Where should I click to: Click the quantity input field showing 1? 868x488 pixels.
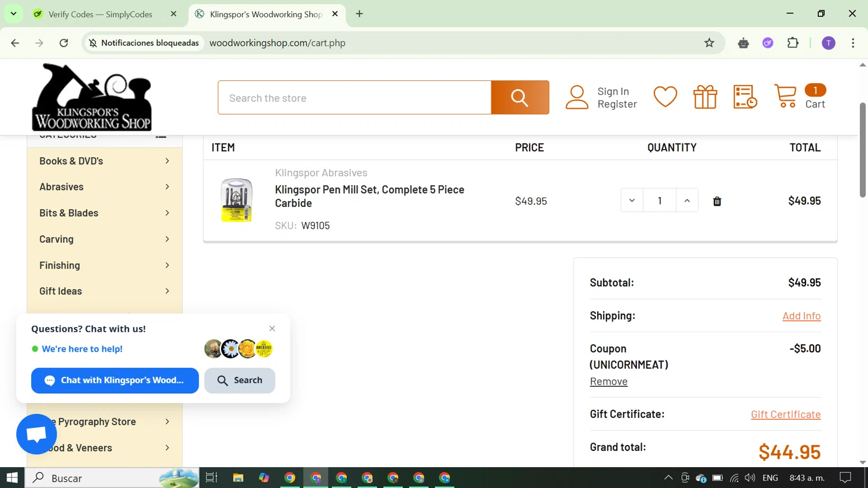click(660, 201)
